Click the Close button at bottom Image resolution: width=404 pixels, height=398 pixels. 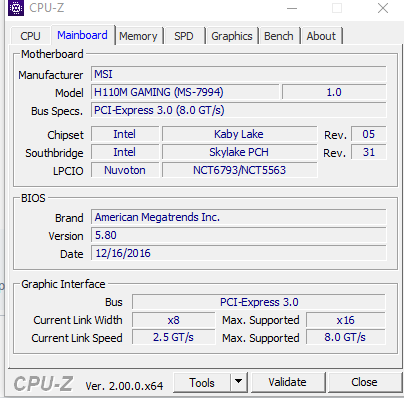pyautogui.click(x=364, y=382)
